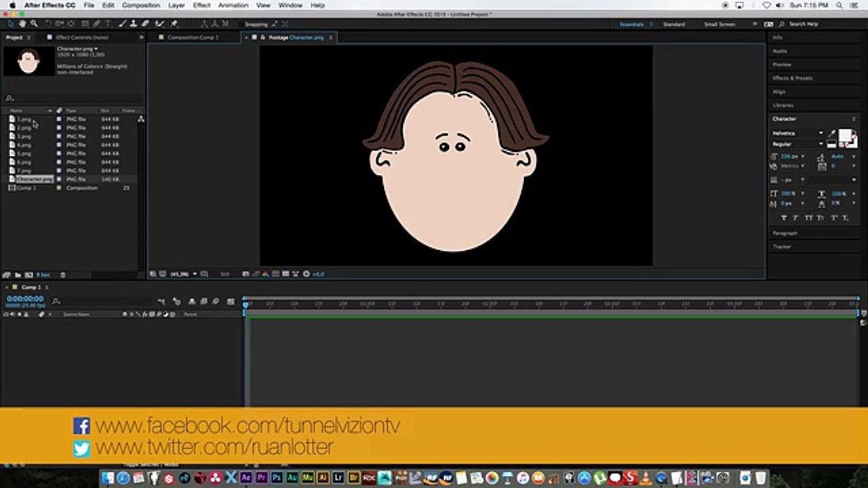This screenshot has width=868, height=488.
Task: Open Premiere Pro from the Dock
Action: pyautogui.click(x=262, y=478)
